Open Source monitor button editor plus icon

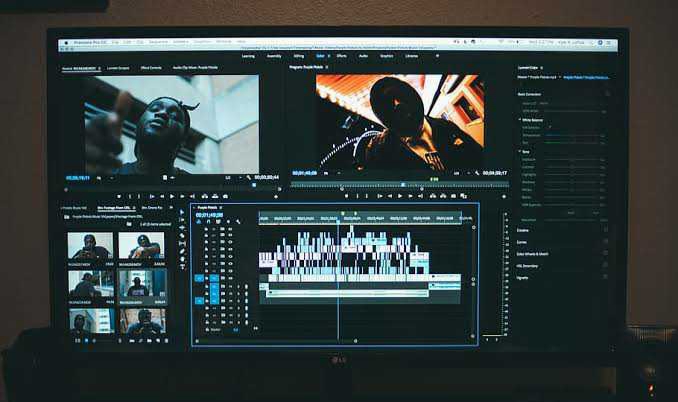pyautogui.click(x=276, y=197)
